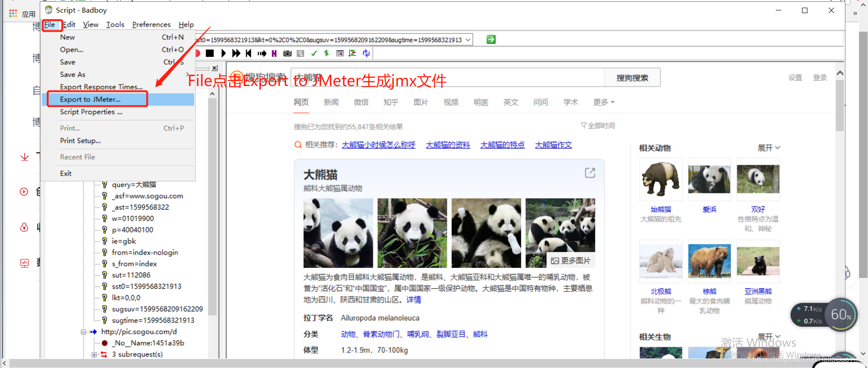Click the green Go arrow beside URL
Viewport: 868px width, 368px height.
[x=491, y=39]
